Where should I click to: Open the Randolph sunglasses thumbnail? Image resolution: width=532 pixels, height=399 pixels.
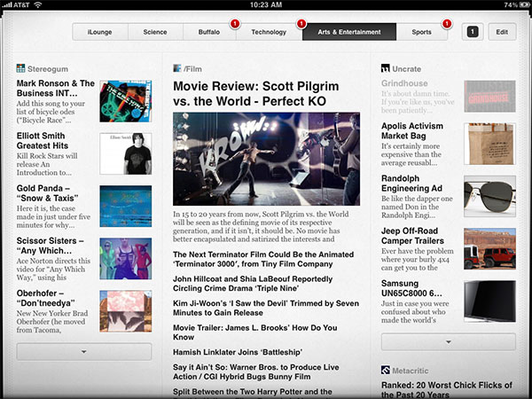click(x=490, y=196)
